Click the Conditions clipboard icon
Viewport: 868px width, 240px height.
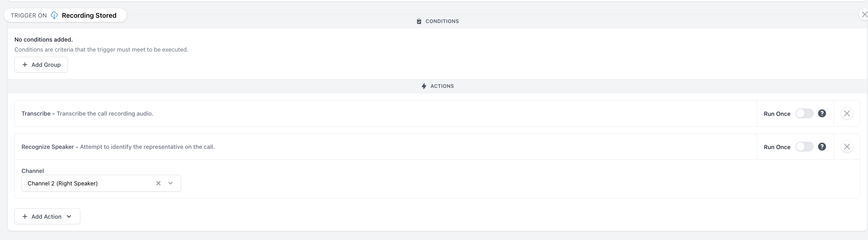point(419,21)
